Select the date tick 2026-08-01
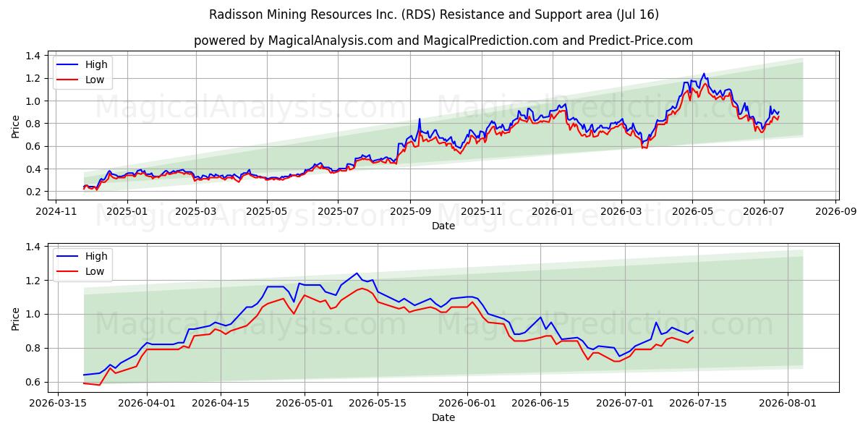This screenshot has height=434, width=868. 786,404
